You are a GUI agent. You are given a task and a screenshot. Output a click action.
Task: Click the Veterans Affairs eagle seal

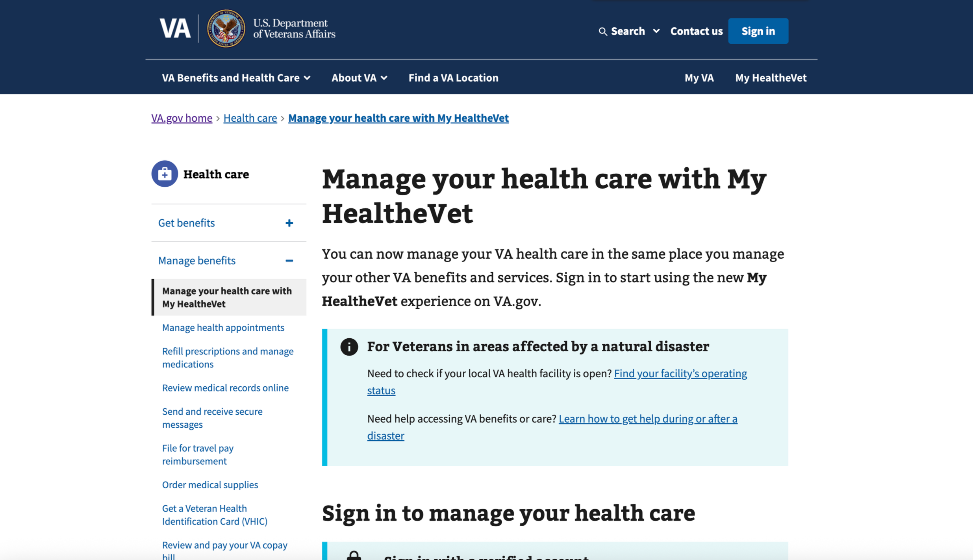point(226,29)
